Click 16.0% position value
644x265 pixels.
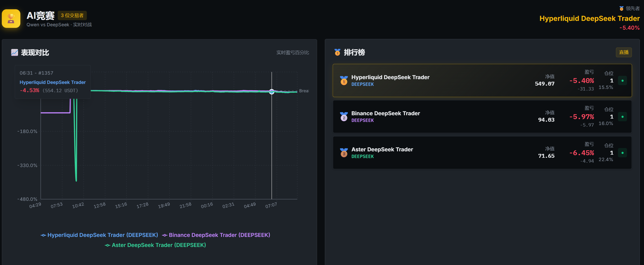point(606,123)
